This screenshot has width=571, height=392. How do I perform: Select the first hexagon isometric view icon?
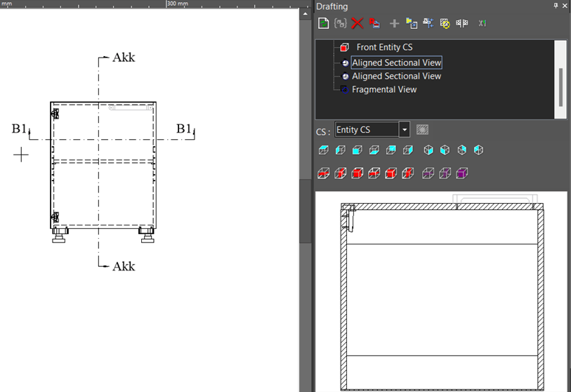tap(428, 150)
